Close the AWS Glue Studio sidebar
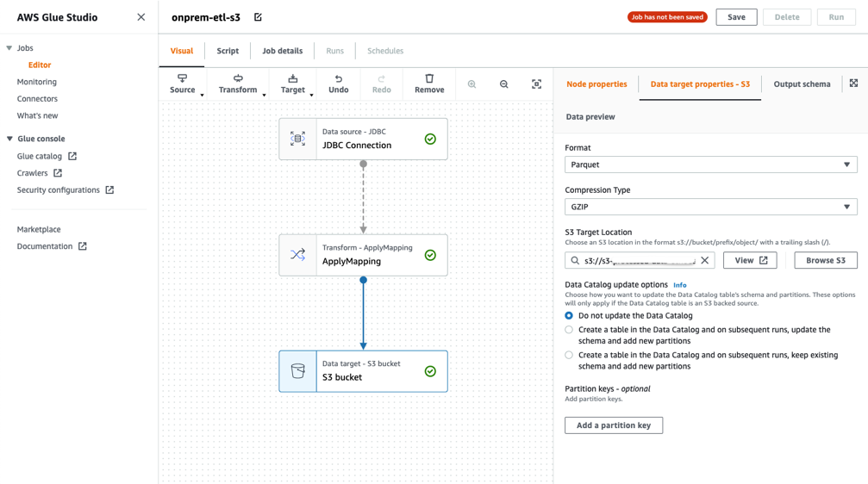The image size is (868, 484). [x=141, y=17]
